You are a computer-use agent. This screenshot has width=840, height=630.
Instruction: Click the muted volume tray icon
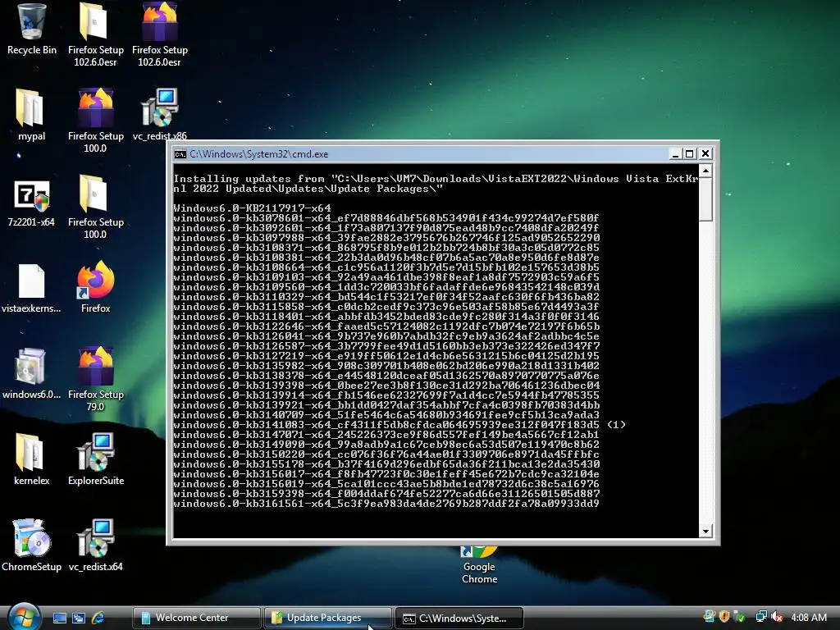(x=777, y=617)
